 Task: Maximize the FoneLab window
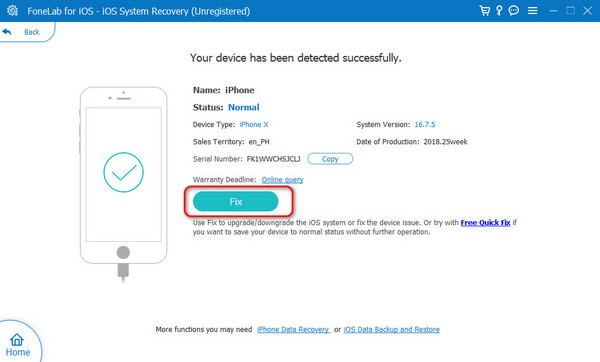click(570, 11)
